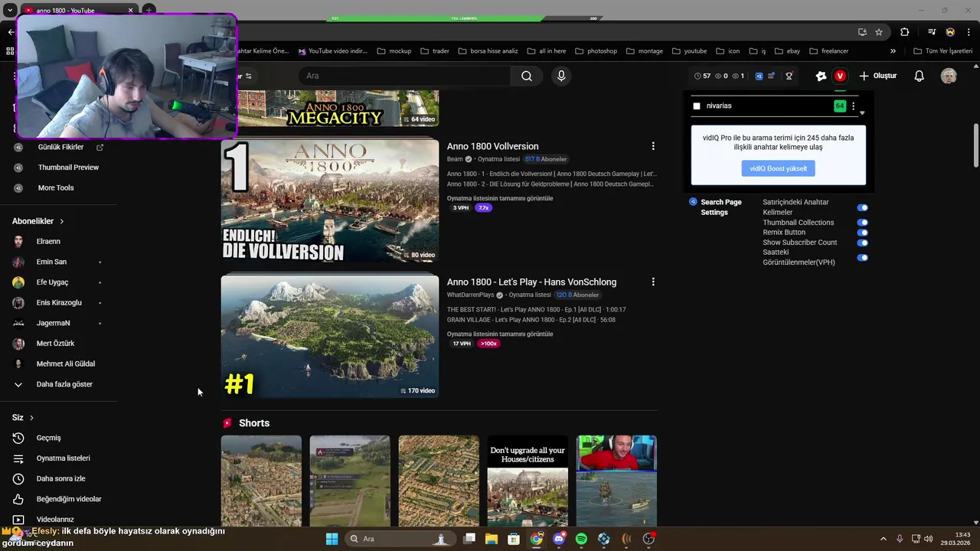This screenshot has height=551, width=980.
Task: Click the Oluştur create button
Action: pyautogui.click(x=877, y=76)
